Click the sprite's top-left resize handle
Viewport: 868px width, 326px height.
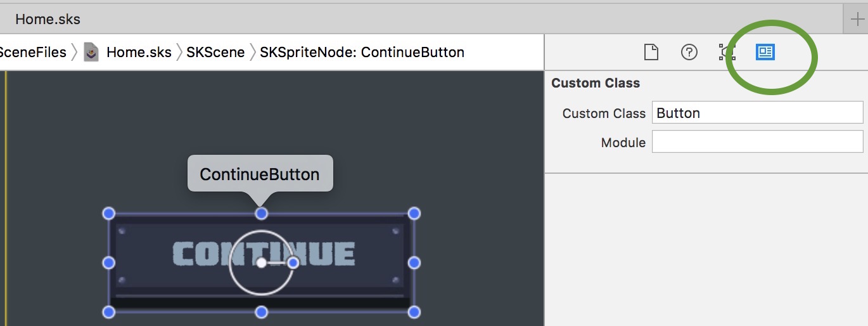tap(108, 213)
